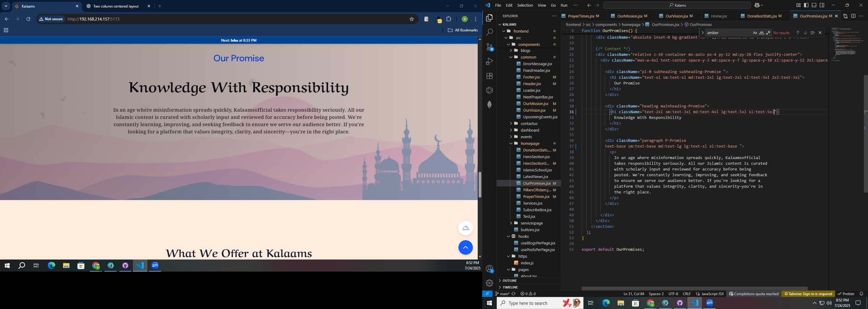This screenshot has height=309, width=868.
Task: Click the browser page vertical scrollbar thumb
Action: tap(480, 185)
